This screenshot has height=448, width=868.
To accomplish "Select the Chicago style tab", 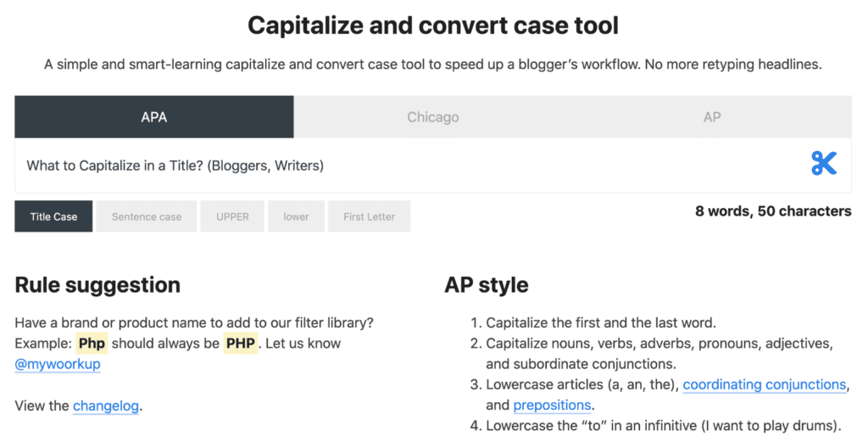I will click(433, 117).
